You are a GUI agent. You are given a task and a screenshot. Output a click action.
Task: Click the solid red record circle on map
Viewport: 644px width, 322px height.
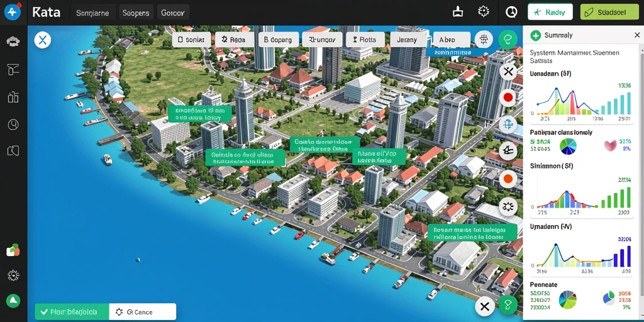coord(508,97)
